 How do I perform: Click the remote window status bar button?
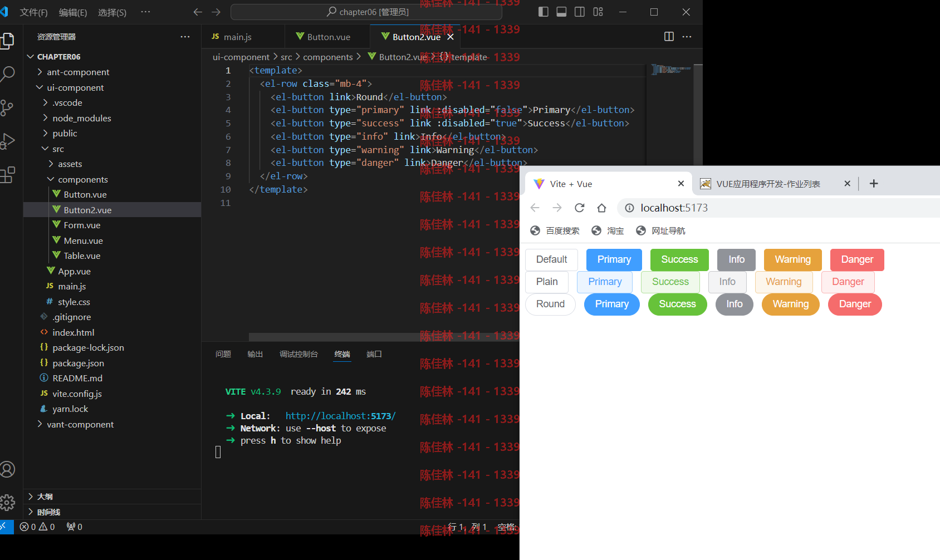click(x=6, y=527)
